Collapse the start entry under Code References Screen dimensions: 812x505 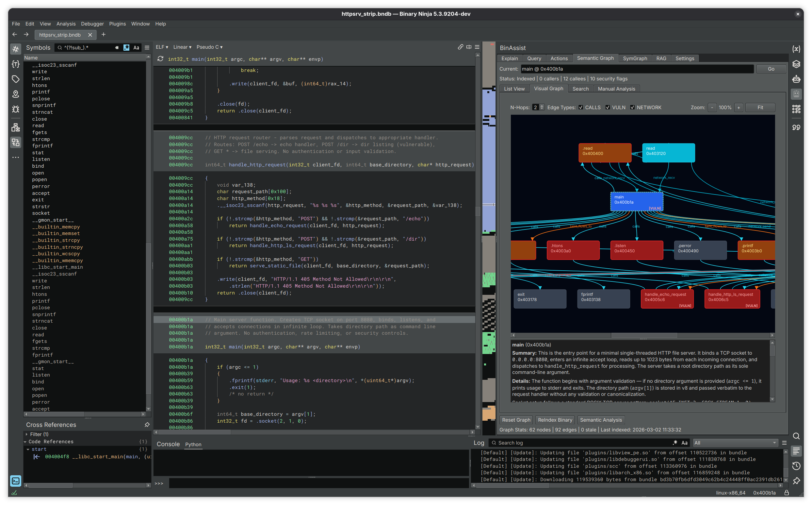pyautogui.click(x=28, y=449)
